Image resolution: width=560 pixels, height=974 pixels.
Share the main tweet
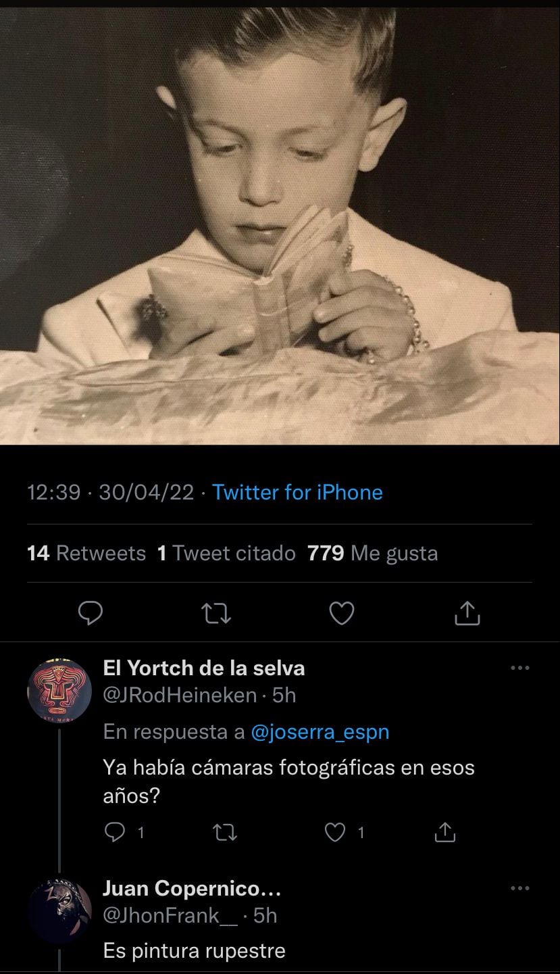(467, 613)
